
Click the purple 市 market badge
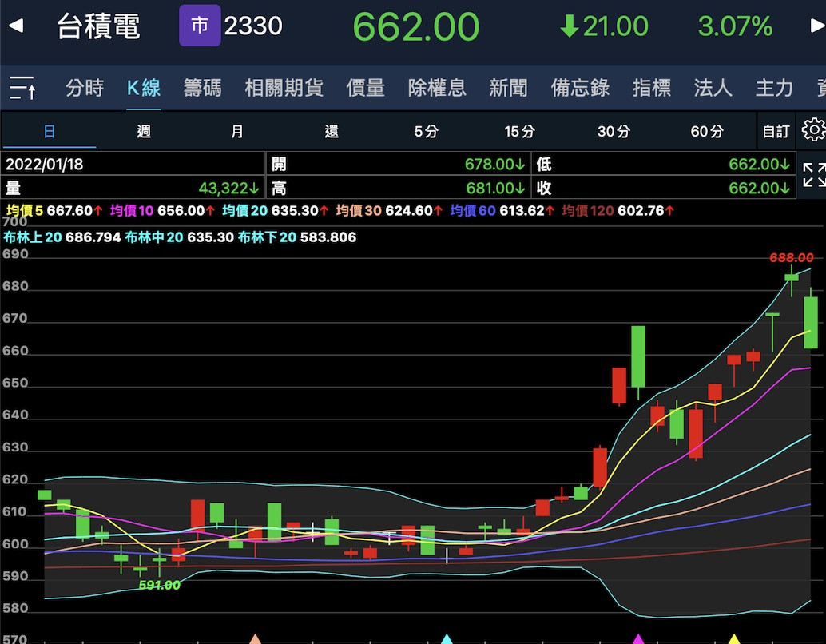(x=200, y=26)
